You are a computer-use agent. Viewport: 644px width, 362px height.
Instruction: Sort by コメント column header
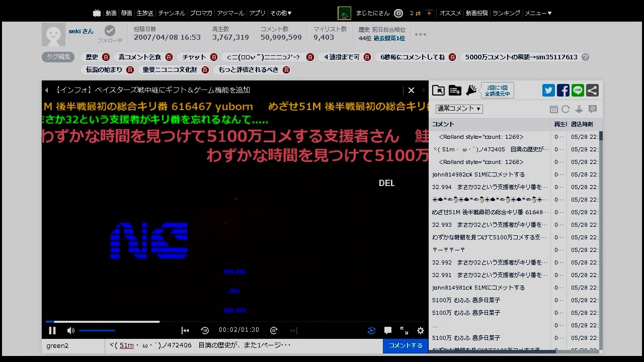pyautogui.click(x=491, y=124)
